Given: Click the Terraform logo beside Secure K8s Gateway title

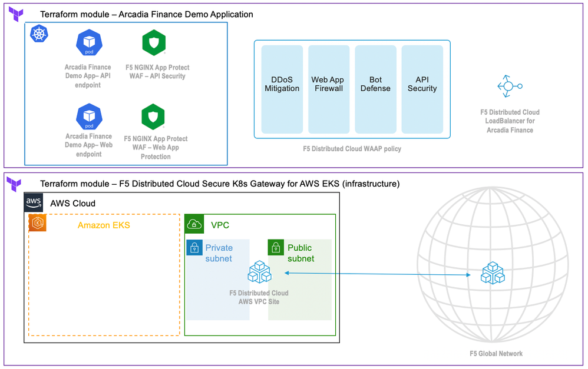Looking at the screenshot, I should 14,184.
